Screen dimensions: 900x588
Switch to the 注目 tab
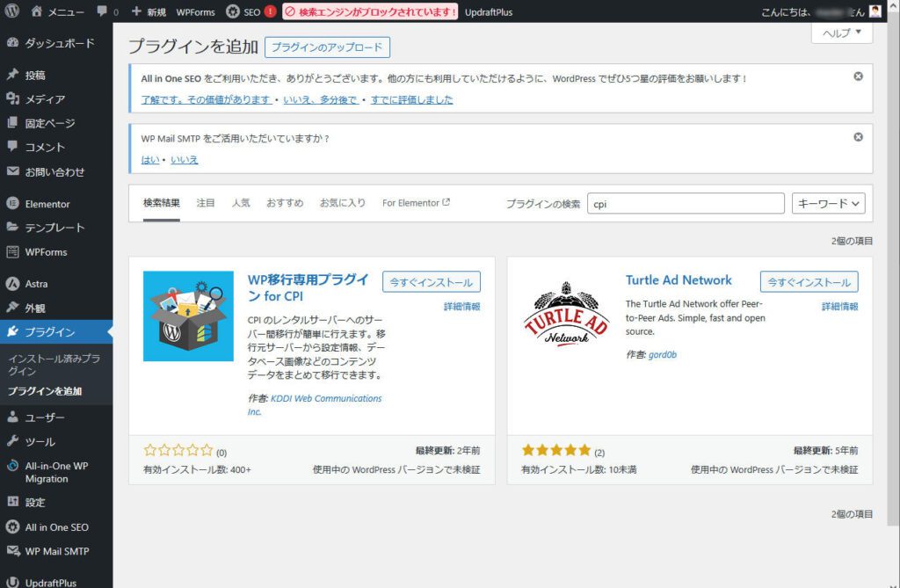pyautogui.click(x=206, y=203)
